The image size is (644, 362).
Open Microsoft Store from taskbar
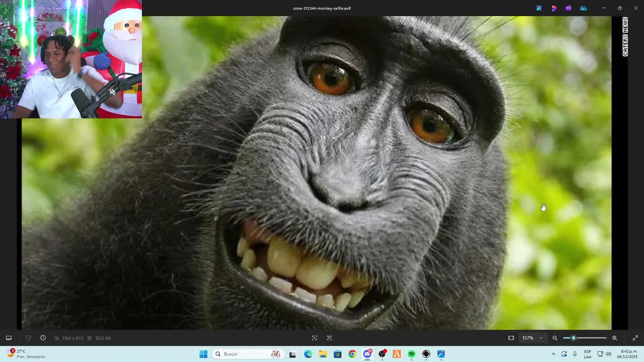[338, 354]
